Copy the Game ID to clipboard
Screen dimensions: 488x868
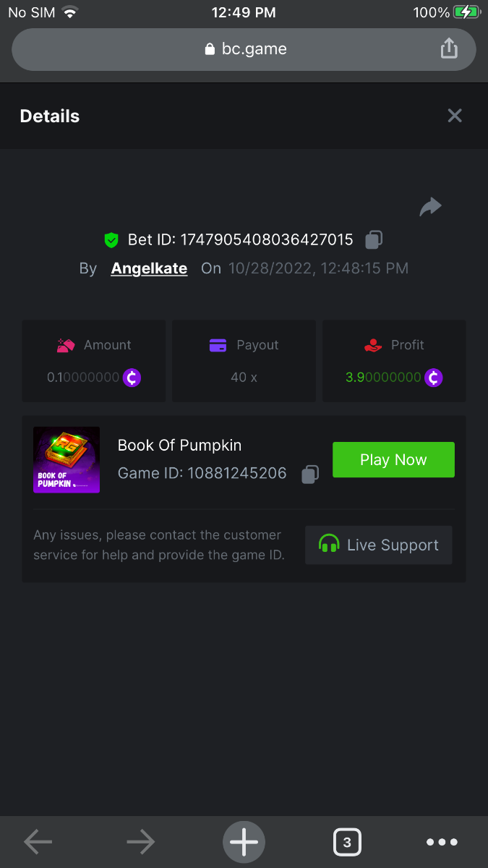tap(310, 475)
